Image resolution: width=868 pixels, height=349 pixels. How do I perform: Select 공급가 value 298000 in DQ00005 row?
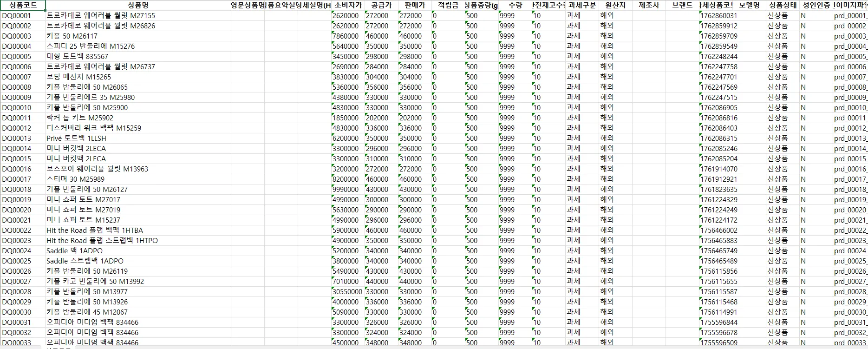[381, 56]
